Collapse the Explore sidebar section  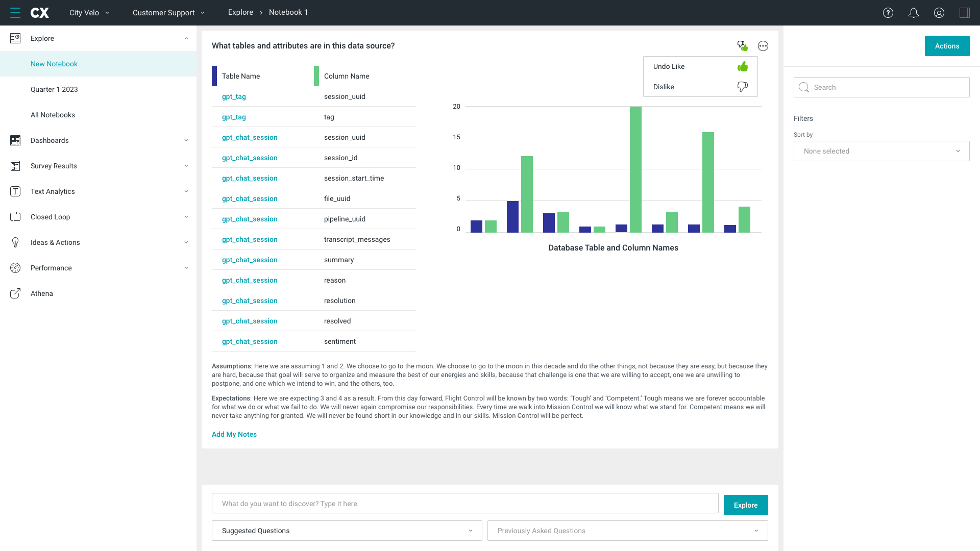click(186, 38)
